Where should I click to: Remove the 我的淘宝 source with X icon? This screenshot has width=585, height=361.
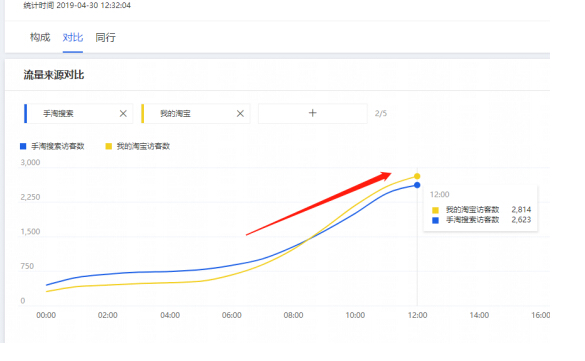[x=240, y=113]
